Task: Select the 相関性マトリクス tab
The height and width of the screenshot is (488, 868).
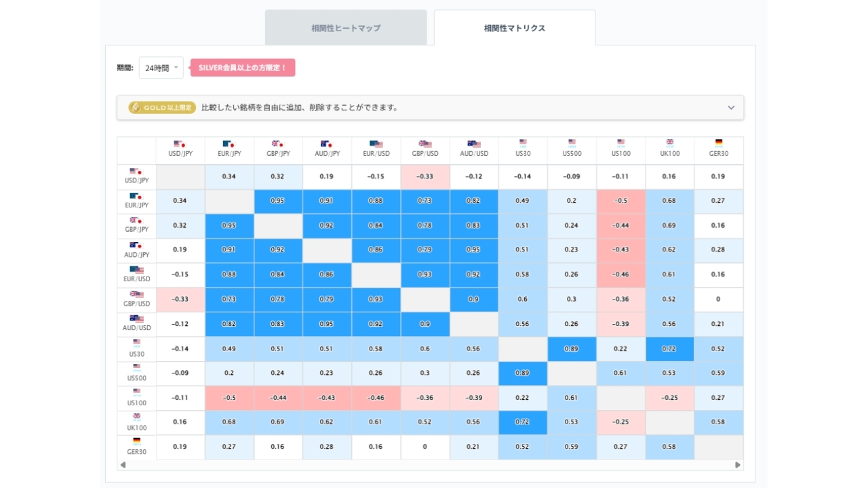Action: 515,28
